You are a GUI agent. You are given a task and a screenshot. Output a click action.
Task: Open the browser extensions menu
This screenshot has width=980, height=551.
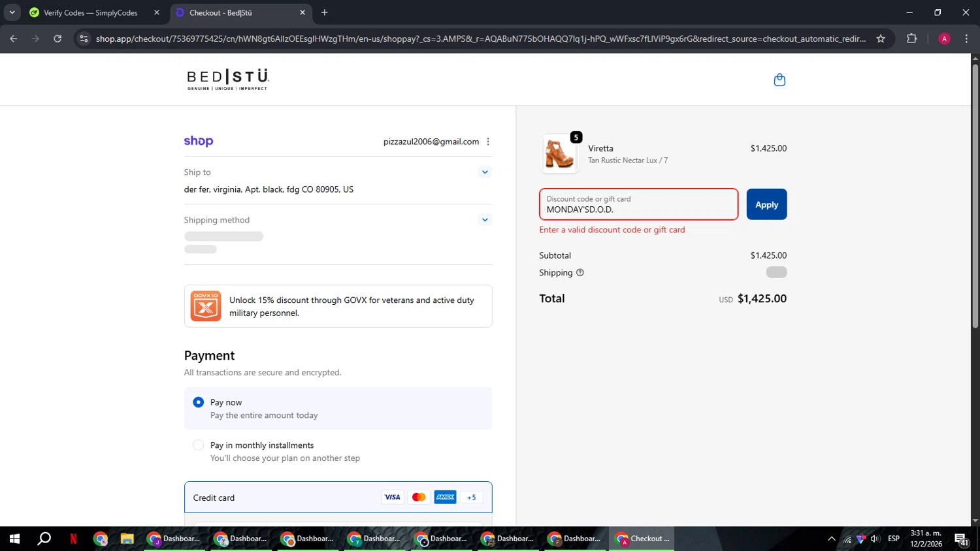(x=912, y=39)
